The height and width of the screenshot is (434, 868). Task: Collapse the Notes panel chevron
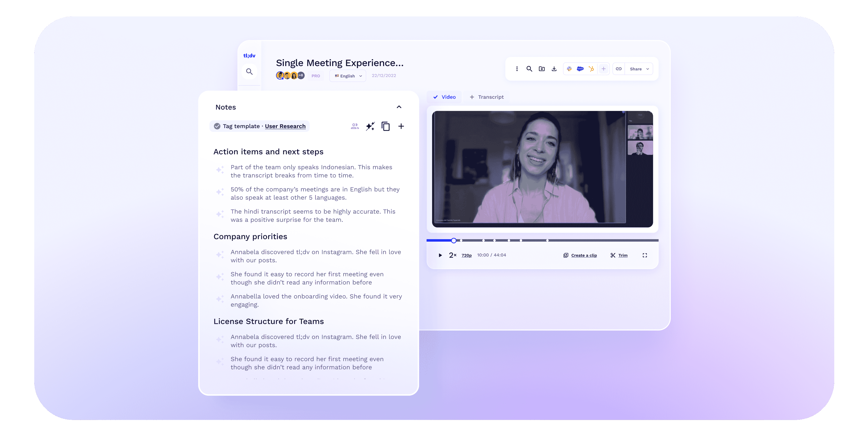(x=399, y=107)
